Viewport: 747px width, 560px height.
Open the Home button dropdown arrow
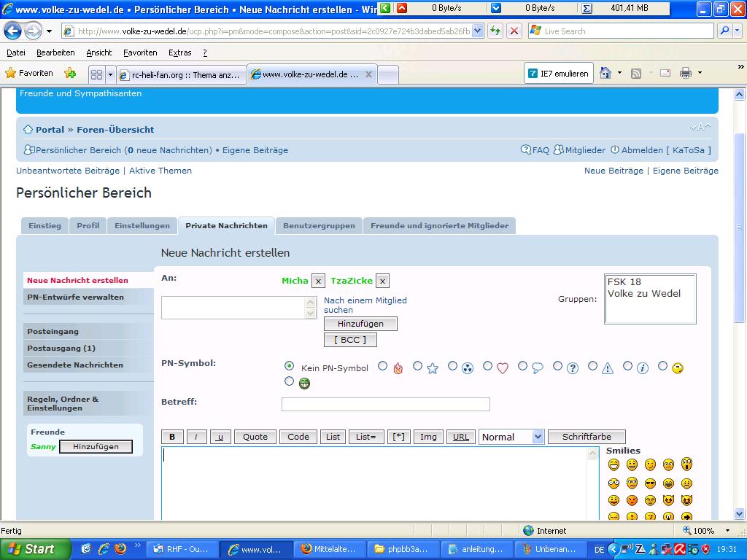click(x=619, y=74)
